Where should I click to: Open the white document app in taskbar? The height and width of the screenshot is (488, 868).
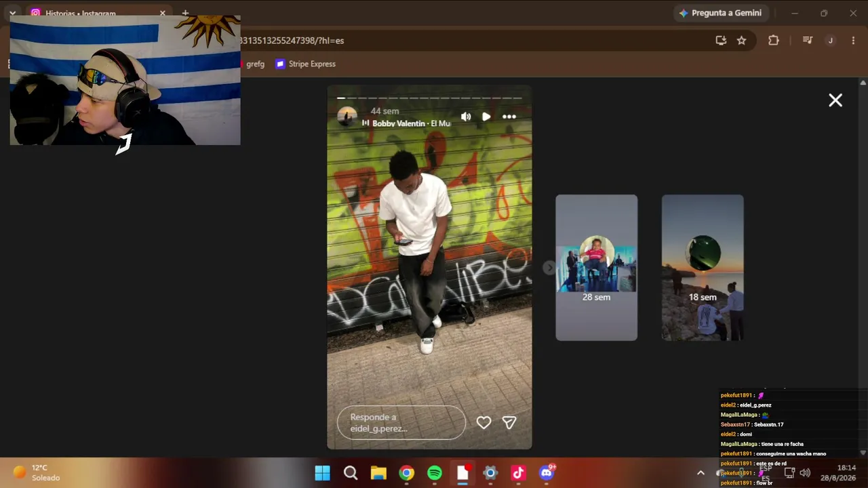coord(463,473)
